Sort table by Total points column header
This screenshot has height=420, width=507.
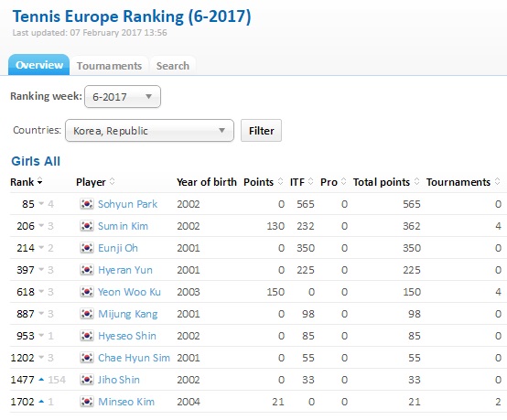(386, 182)
